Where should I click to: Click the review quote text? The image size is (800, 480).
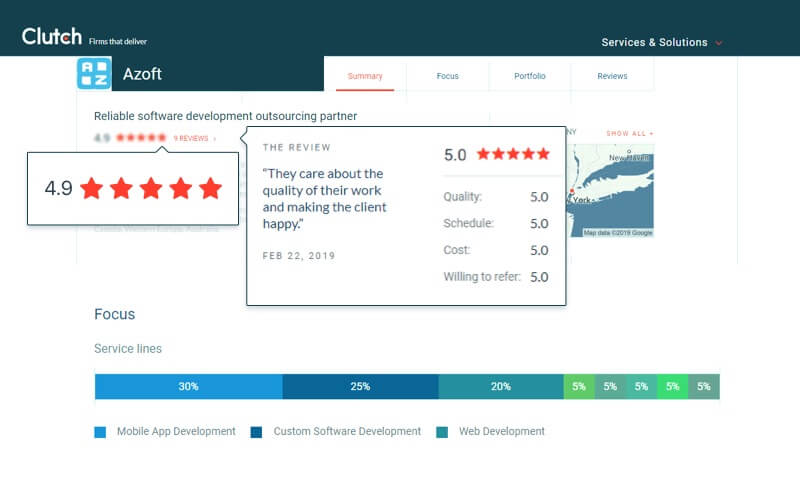[324, 199]
